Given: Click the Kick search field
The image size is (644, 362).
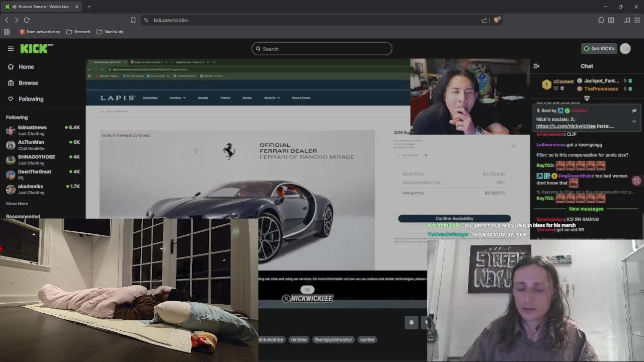Looking at the screenshot, I should pos(322,49).
